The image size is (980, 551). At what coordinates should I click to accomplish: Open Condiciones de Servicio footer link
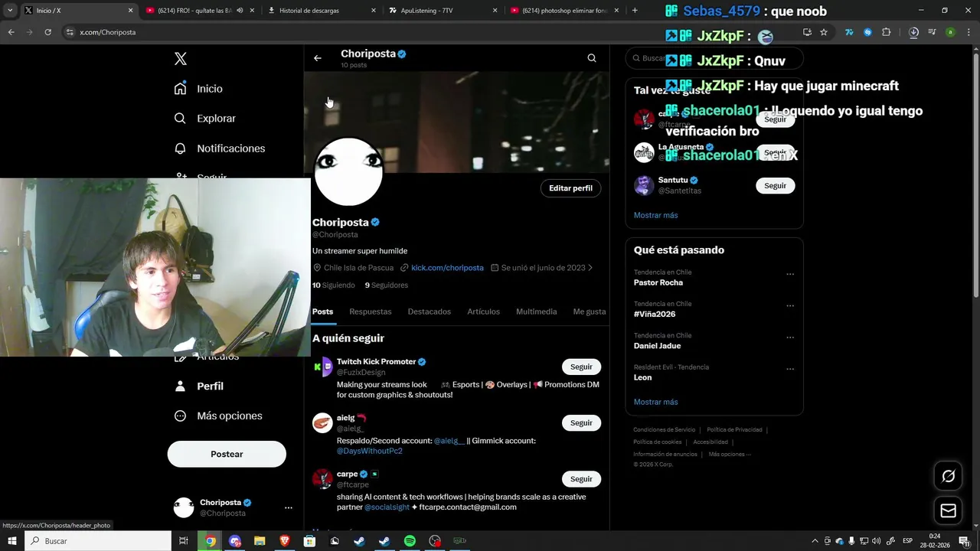[x=665, y=430]
